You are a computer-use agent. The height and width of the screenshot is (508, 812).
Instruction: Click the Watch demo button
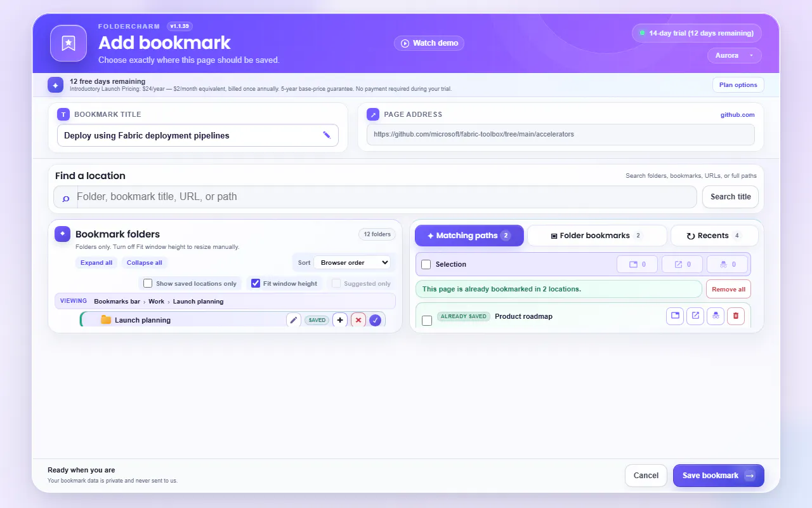(429, 43)
